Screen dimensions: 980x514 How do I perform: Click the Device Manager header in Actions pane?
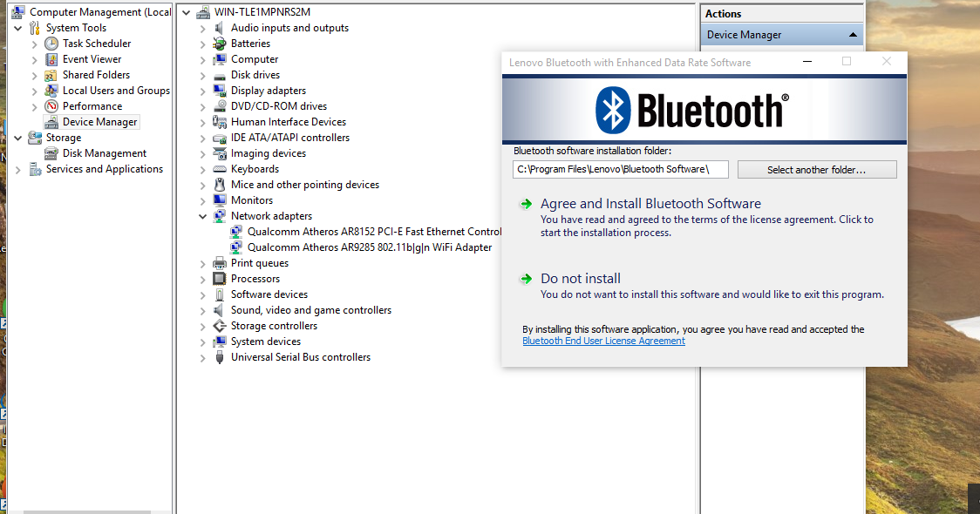pyautogui.click(x=782, y=35)
